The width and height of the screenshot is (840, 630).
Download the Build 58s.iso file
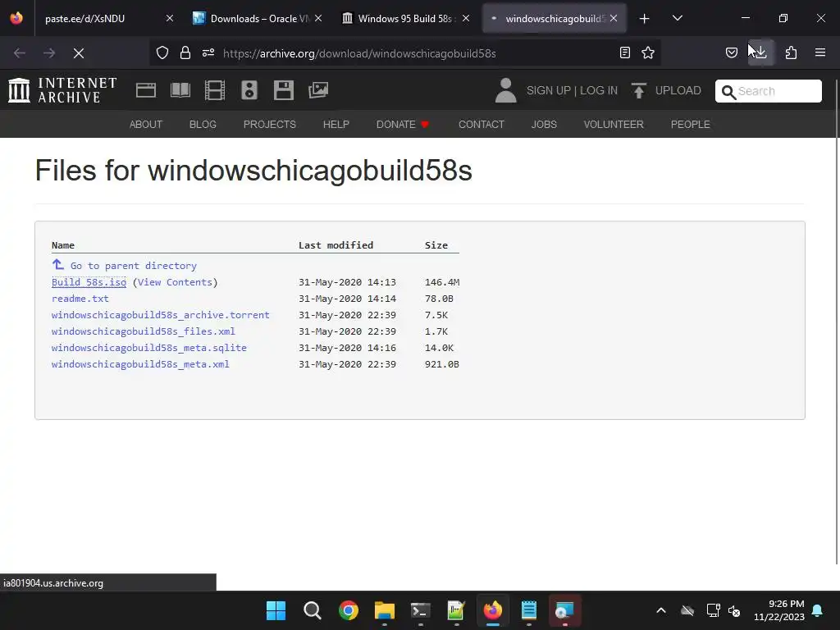click(89, 282)
